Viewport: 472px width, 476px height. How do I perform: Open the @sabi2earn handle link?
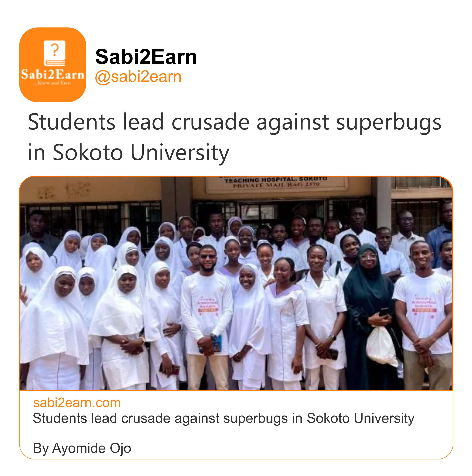[138, 77]
